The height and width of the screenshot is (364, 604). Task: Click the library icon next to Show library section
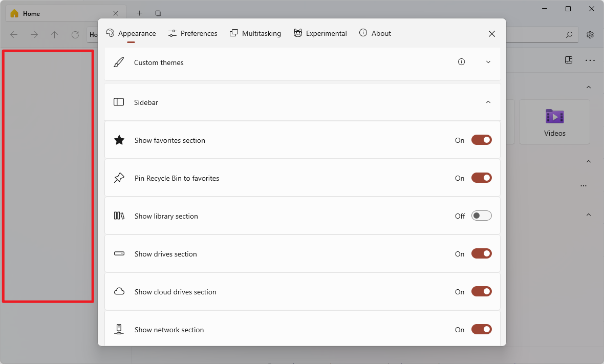(119, 216)
